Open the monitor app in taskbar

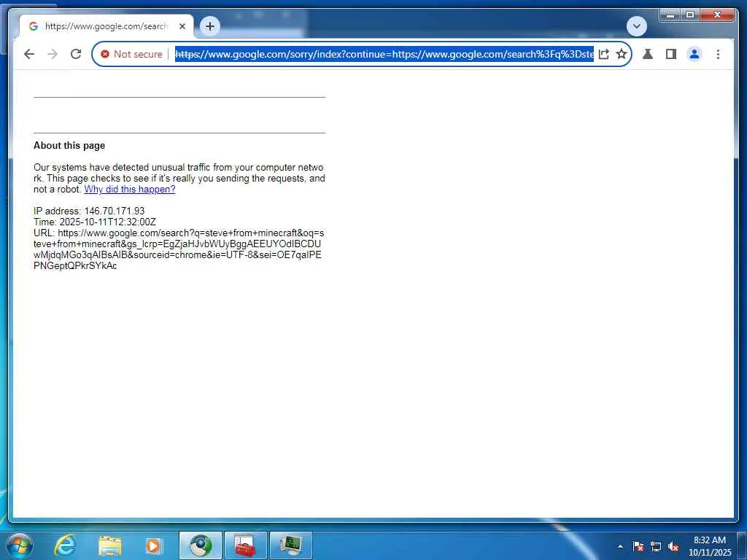[x=291, y=545]
